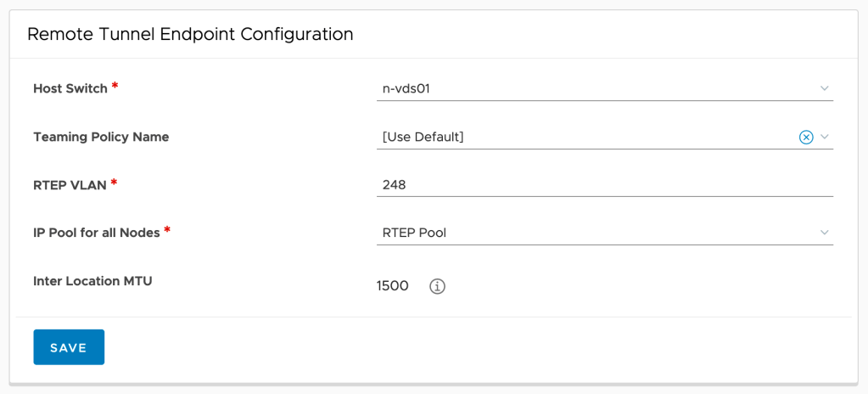Expand the Host Switch dropdown chevron
This screenshot has height=394, width=868.
click(x=824, y=88)
